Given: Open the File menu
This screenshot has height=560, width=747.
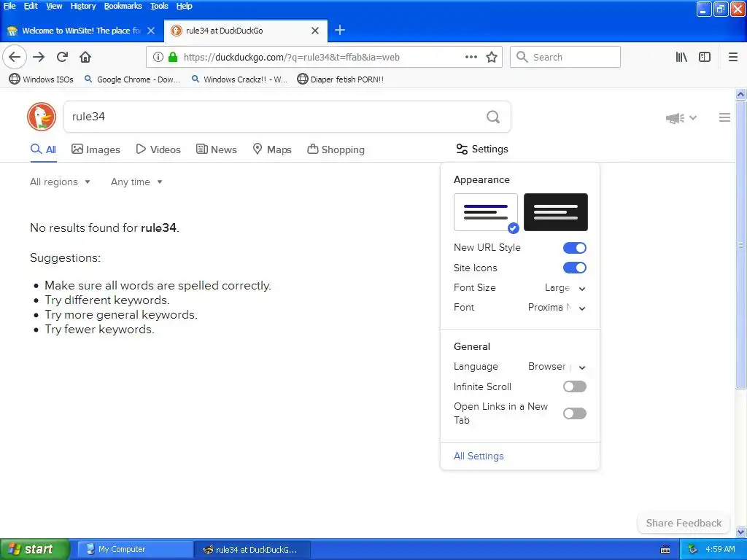Looking at the screenshot, I should click(9, 6).
